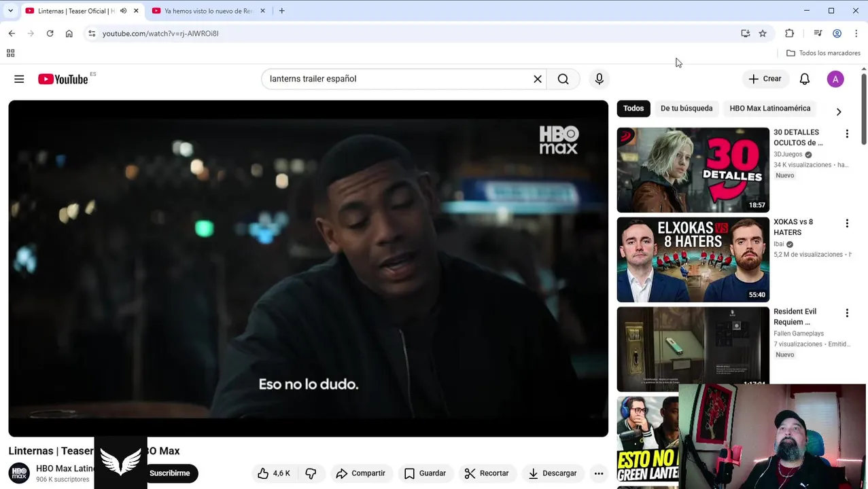This screenshot has height=489, width=868.
Task: Open Resident Evil Requiem video thumbnail
Action: coord(693,349)
